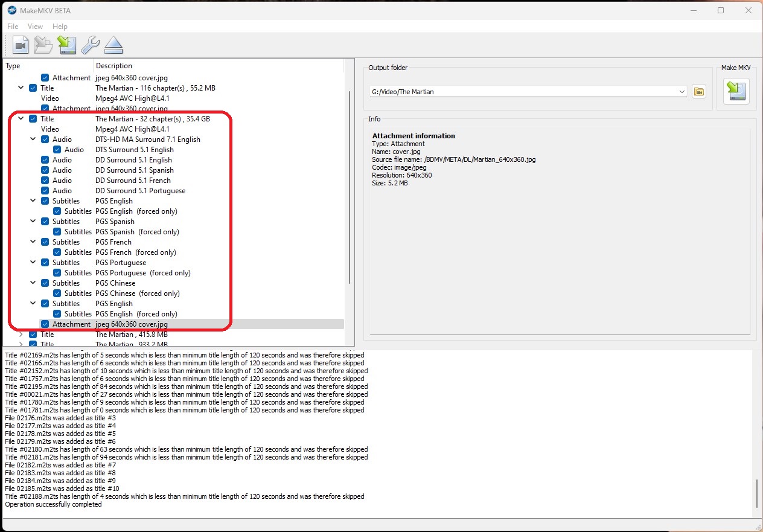Viewport: 763px width, 532px height.
Task: Toggle DTS-HD MA Surround 7.1 English audio checkbox
Action: (45, 139)
